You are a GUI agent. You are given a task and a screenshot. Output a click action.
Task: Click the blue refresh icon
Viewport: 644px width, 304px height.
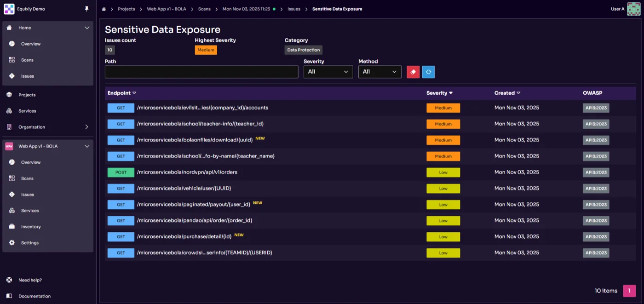tap(428, 72)
